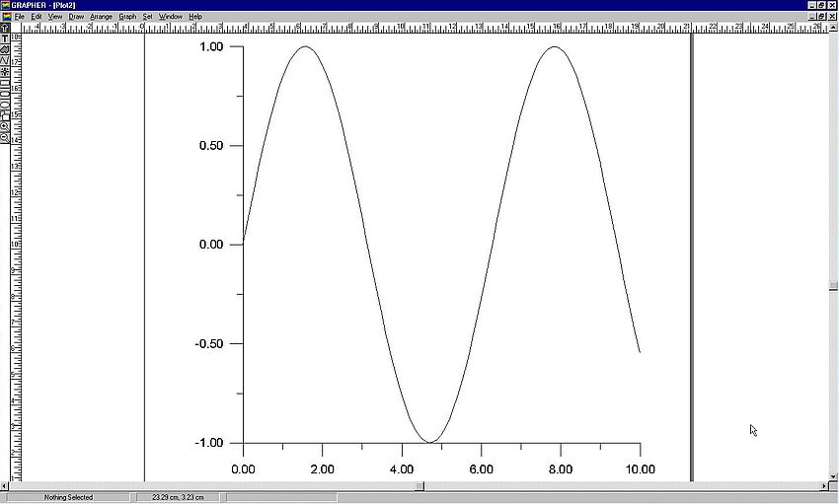Open the File menu
Screen dimensions: 839x504
click(20, 17)
